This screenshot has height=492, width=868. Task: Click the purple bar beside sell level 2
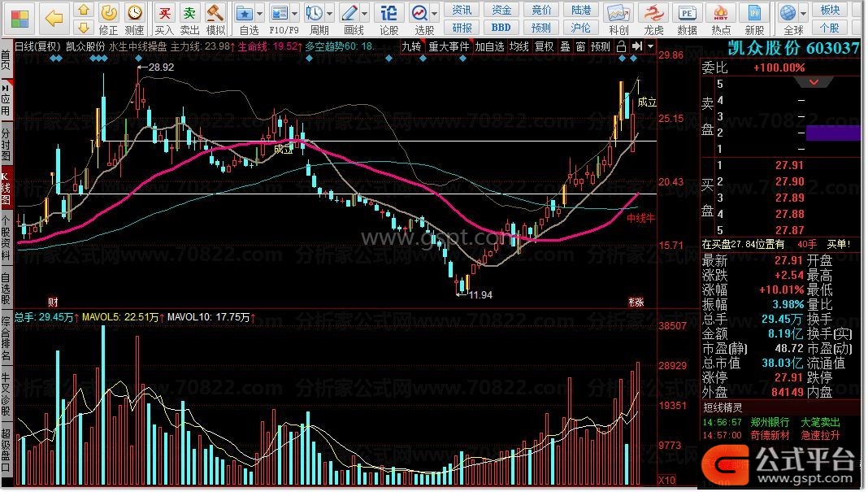(x=833, y=133)
